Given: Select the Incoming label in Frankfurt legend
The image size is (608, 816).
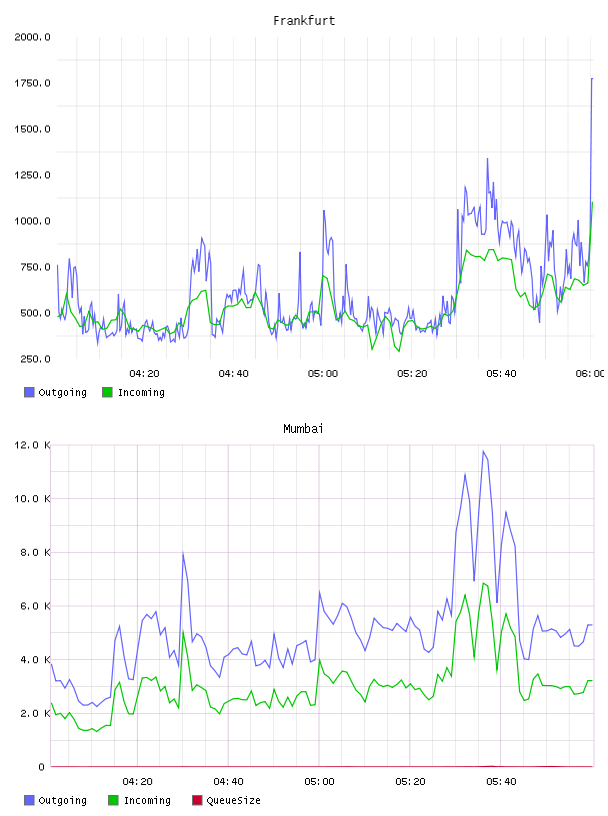Looking at the screenshot, I should click(x=141, y=392).
